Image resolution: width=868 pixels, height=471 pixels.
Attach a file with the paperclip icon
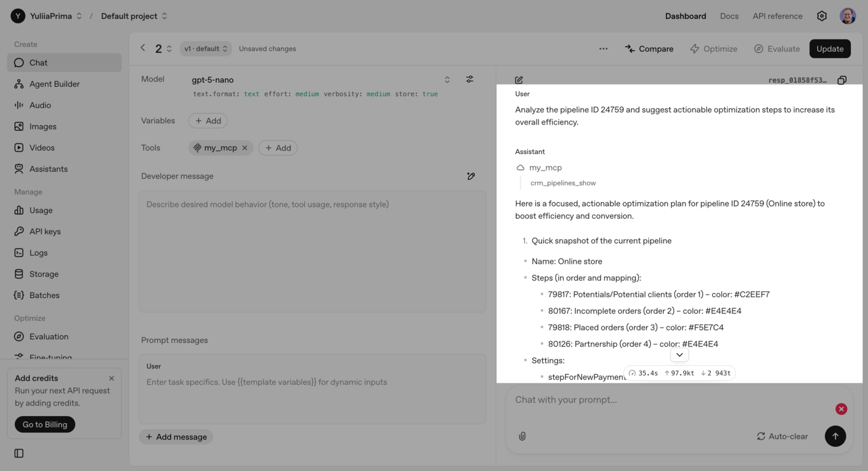point(522,436)
